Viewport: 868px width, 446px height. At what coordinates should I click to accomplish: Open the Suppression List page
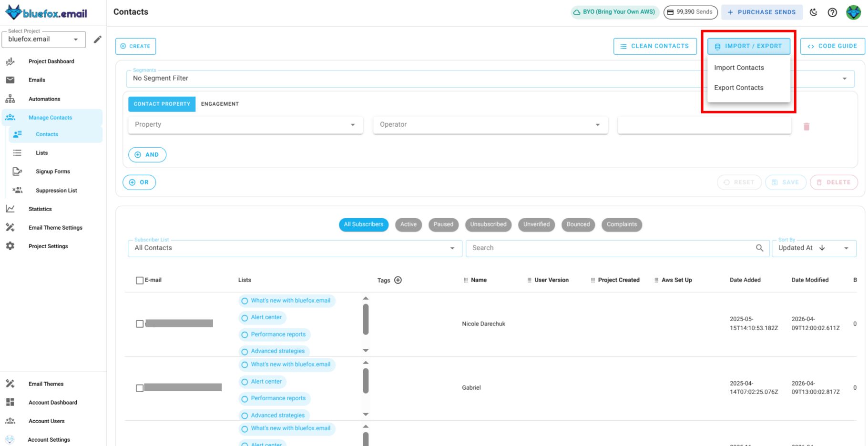point(56,190)
